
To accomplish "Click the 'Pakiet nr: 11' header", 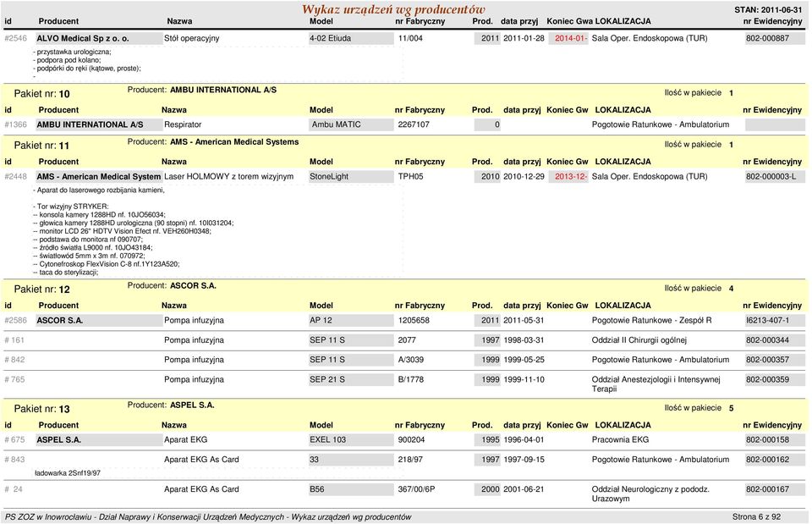I will click(41, 146).
